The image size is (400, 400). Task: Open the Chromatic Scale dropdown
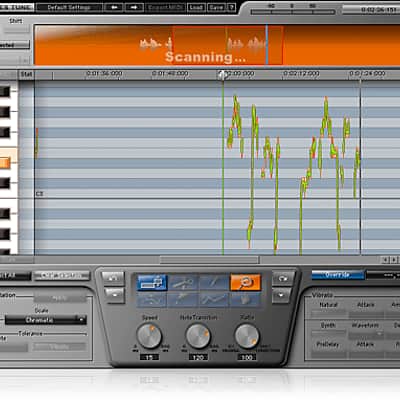(x=45, y=320)
